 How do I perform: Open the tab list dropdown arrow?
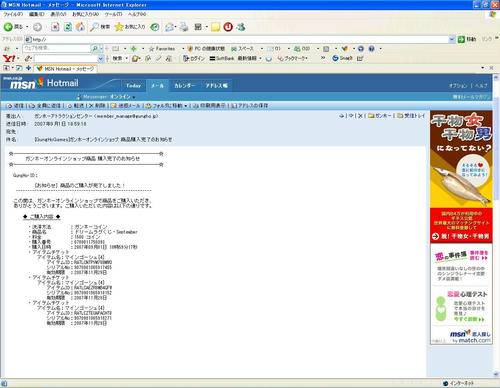coord(483,68)
